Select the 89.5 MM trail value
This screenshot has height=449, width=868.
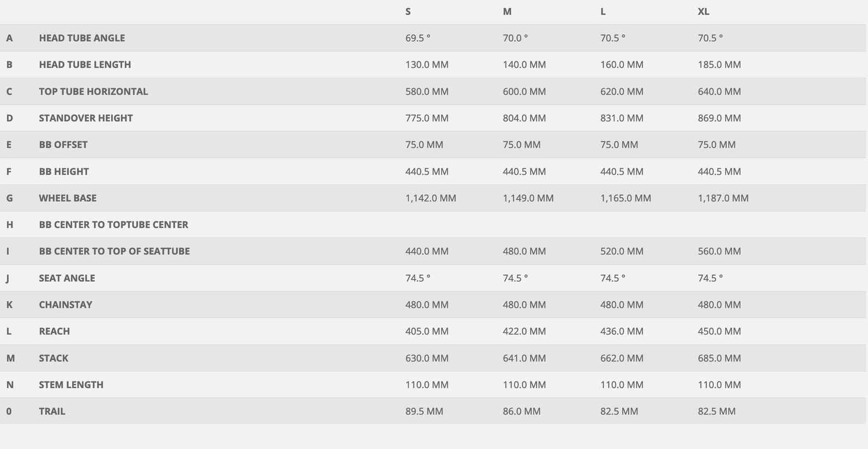424,412
